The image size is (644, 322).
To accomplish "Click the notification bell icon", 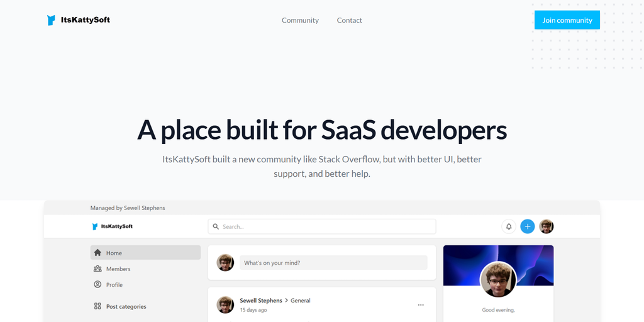I will [x=509, y=226].
